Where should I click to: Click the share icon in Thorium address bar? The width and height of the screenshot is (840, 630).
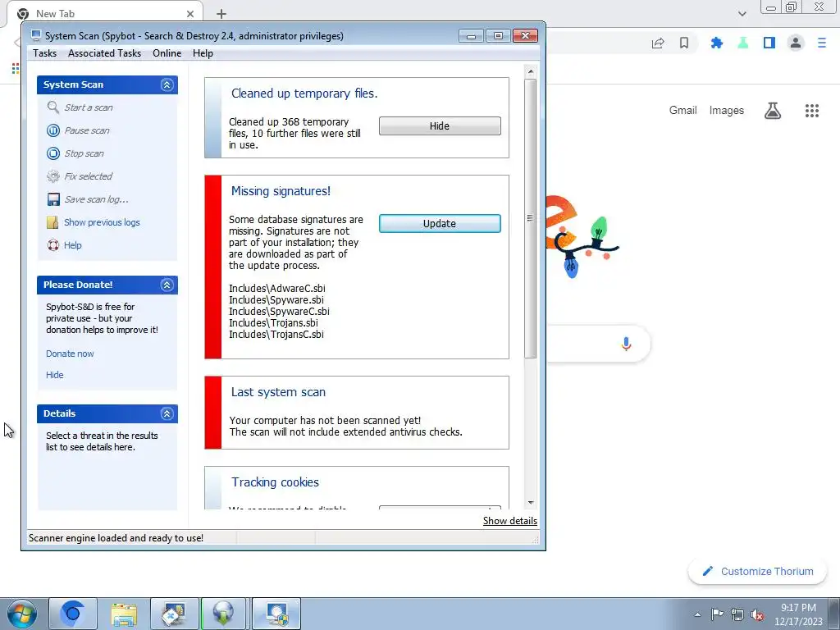[x=658, y=43]
